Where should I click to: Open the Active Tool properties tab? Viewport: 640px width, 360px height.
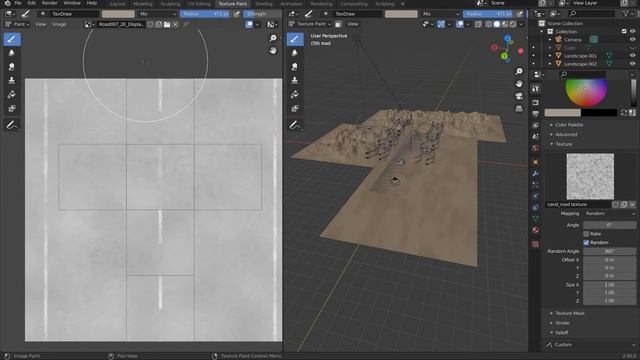(536, 89)
